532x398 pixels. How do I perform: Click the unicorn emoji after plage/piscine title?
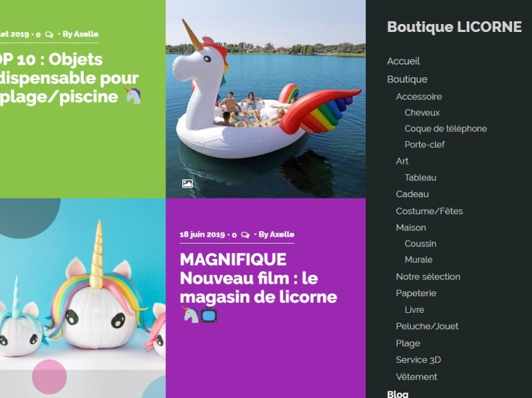[132, 96]
